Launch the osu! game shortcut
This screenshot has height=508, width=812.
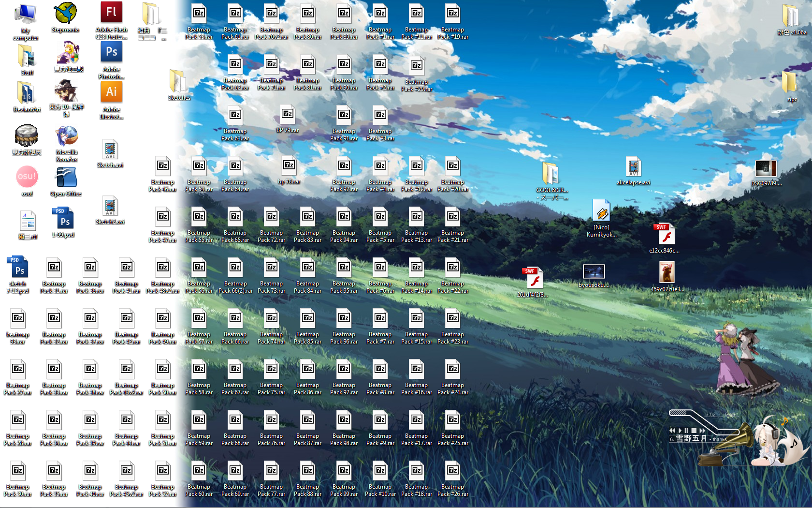click(x=27, y=181)
